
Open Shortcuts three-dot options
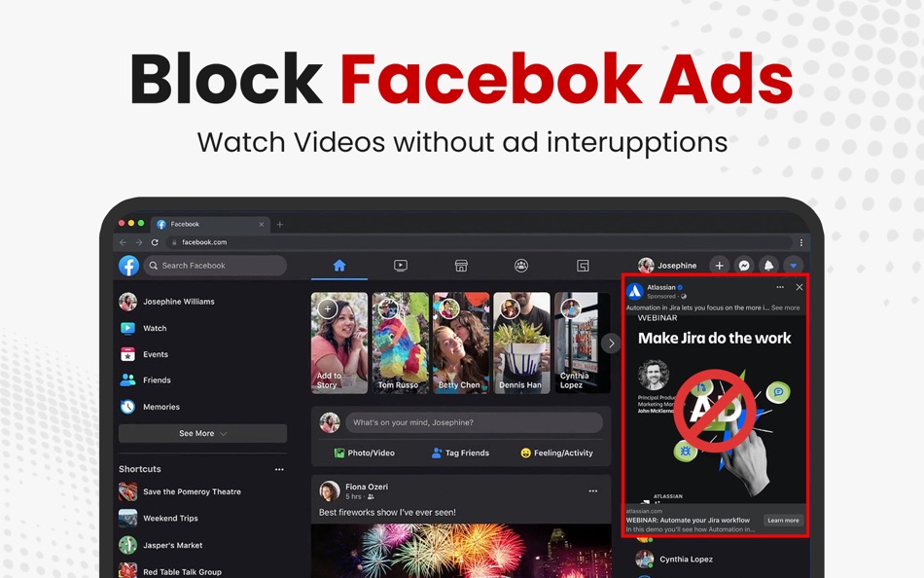(x=279, y=469)
